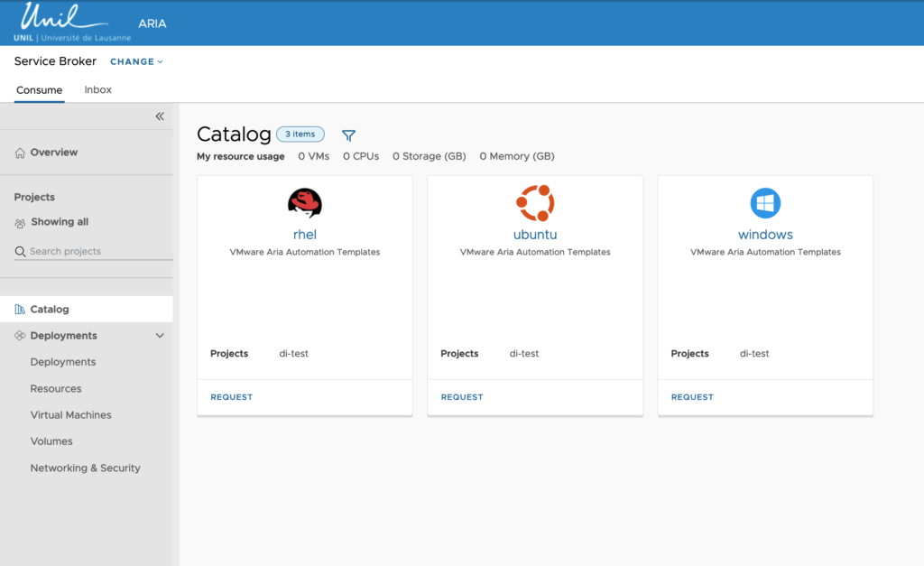
Task: Switch to the Inbox tab
Action: [97, 90]
